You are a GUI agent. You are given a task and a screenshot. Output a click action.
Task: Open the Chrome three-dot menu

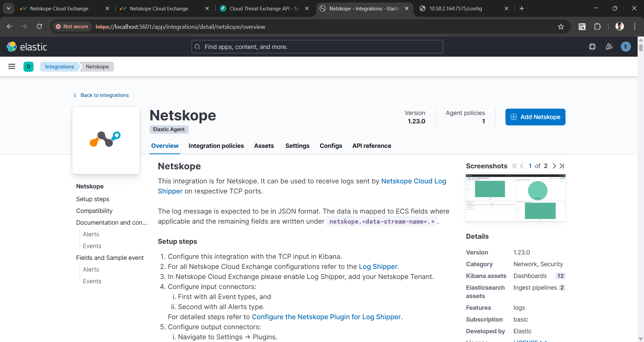click(x=635, y=26)
